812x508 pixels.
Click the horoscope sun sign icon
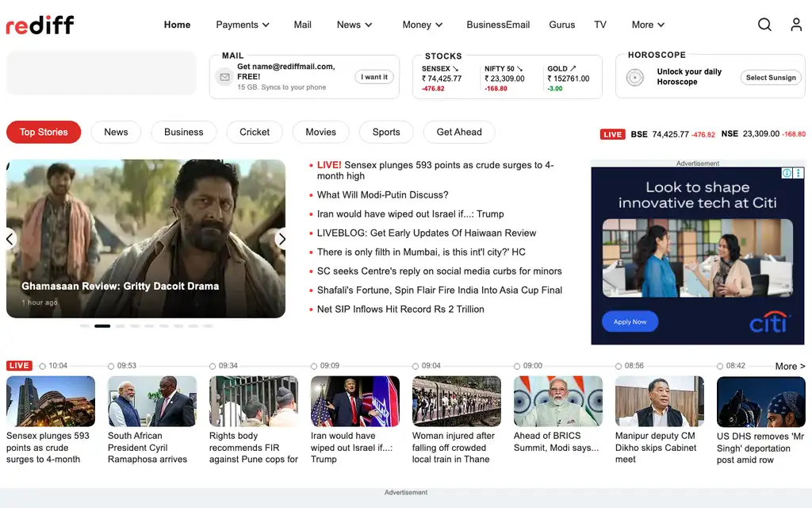coord(635,77)
